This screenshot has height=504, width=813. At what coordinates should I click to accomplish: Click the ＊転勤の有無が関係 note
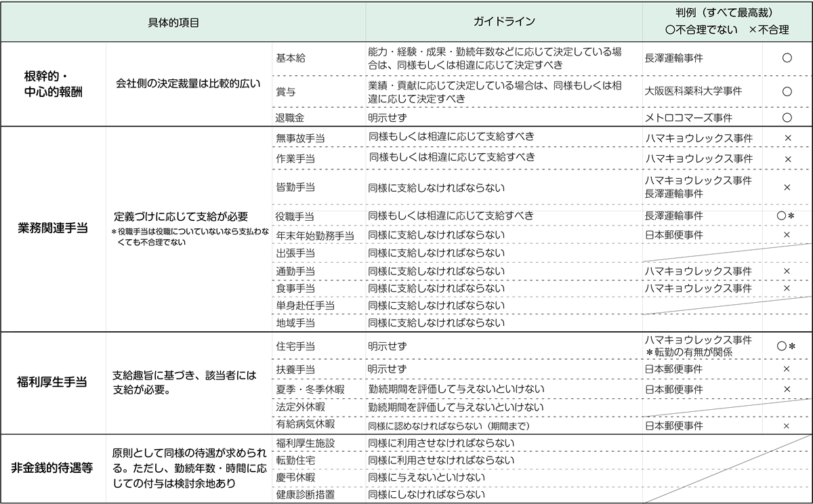coord(689,352)
